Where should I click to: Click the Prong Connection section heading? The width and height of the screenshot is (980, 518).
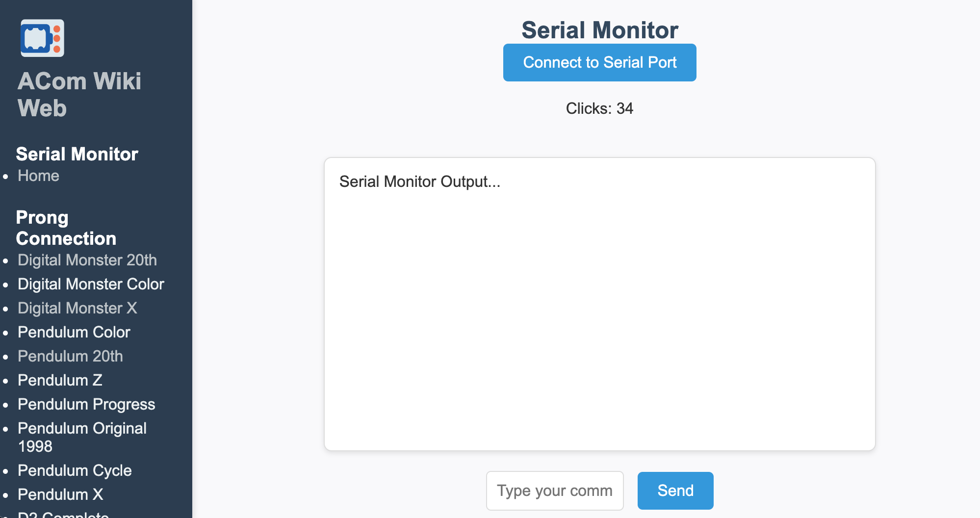coord(66,228)
